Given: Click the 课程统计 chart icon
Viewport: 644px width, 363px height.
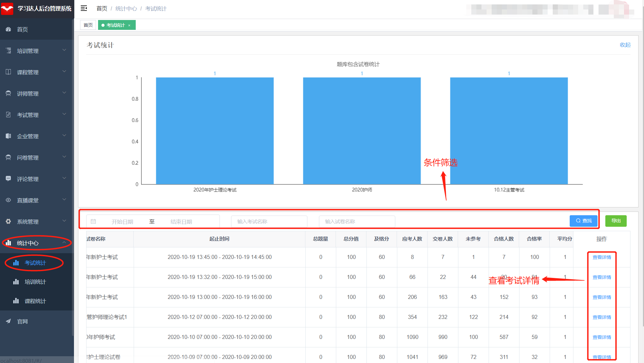Looking at the screenshot, I should (16, 301).
